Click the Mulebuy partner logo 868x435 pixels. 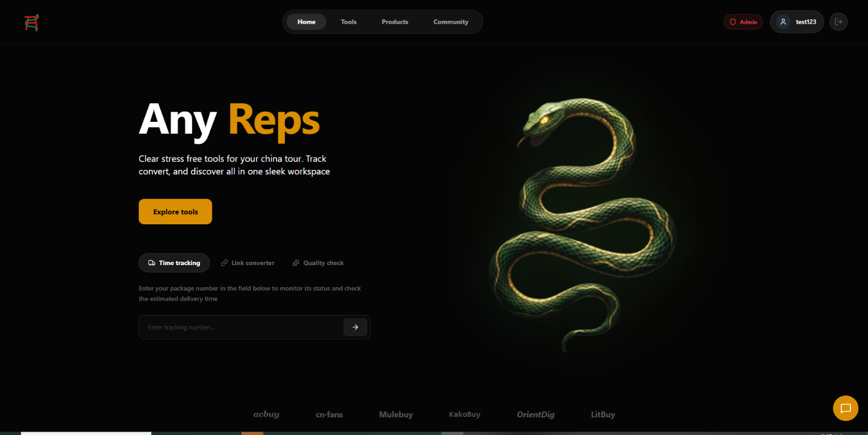pyautogui.click(x=396, y=415)
